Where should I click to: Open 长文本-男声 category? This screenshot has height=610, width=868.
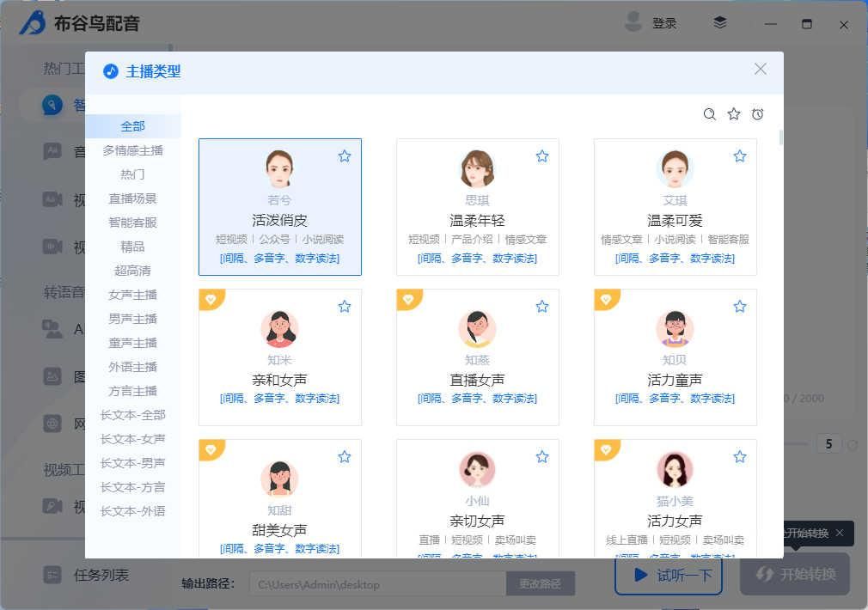[133, 463]
